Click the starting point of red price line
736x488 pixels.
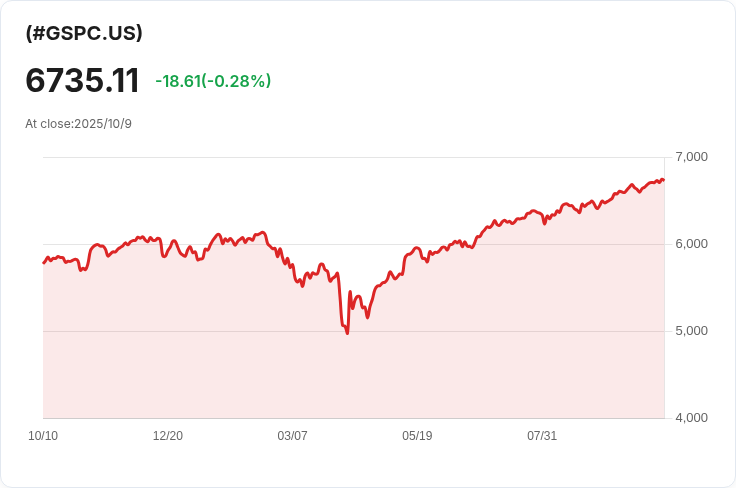[44, 263]
